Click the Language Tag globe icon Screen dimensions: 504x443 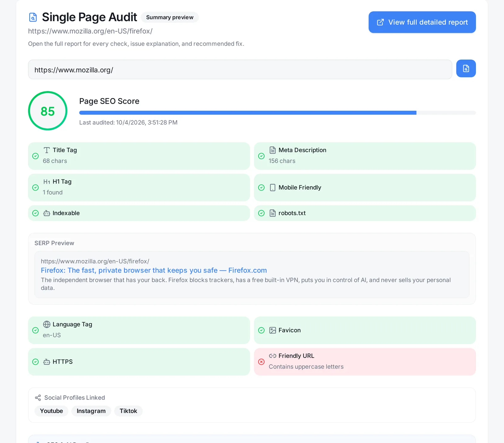click(47, 324)
